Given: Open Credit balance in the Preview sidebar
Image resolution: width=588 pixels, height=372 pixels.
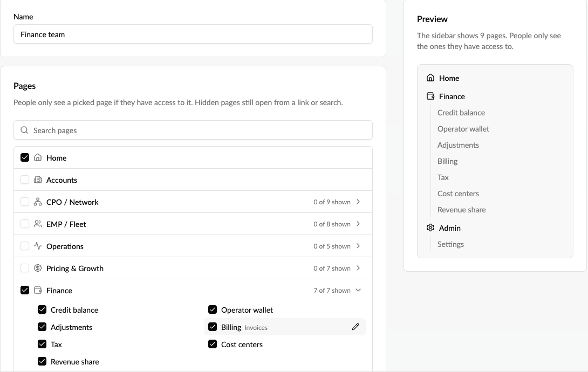Looking at the screenshot, I should (x=461, y=113).
